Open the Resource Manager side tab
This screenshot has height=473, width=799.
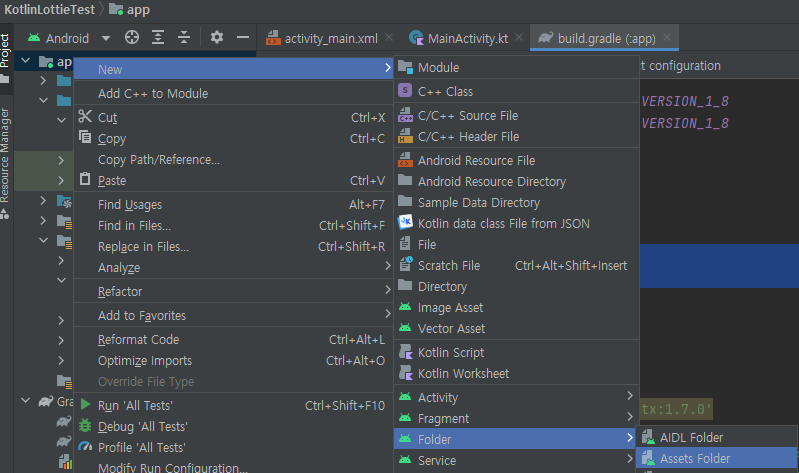click(x=5, y=163)
